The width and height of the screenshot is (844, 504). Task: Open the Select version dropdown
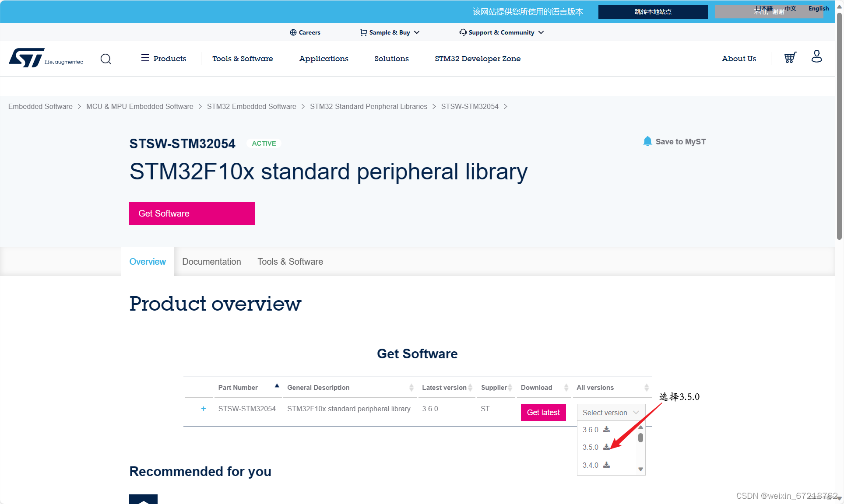point(611,413)
